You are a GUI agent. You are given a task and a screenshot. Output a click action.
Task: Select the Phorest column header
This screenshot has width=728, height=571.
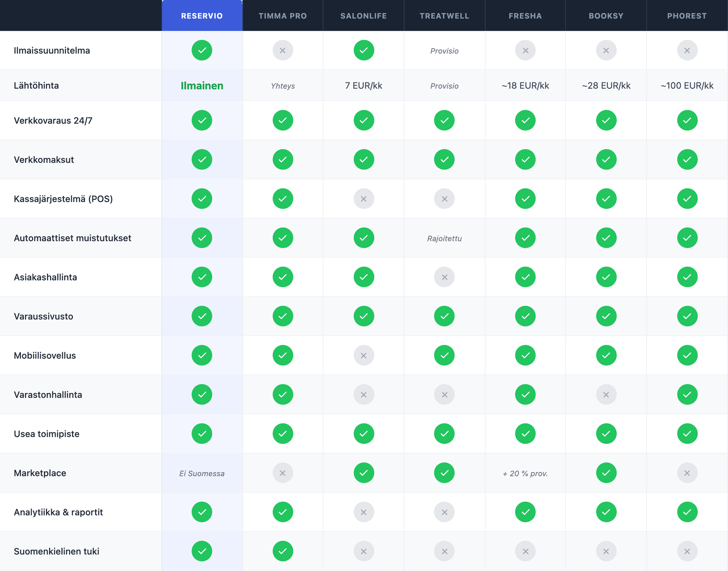pyautogui.click(x=687, y=16)
